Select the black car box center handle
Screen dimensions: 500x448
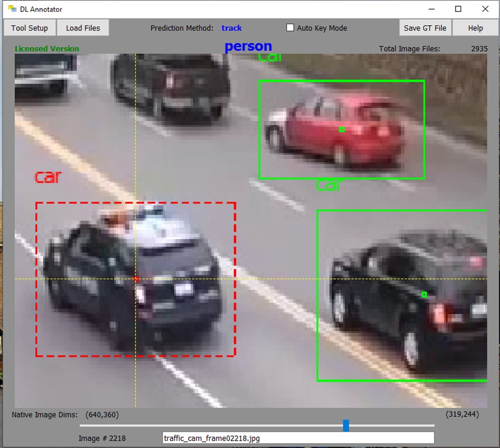(424, 294)
